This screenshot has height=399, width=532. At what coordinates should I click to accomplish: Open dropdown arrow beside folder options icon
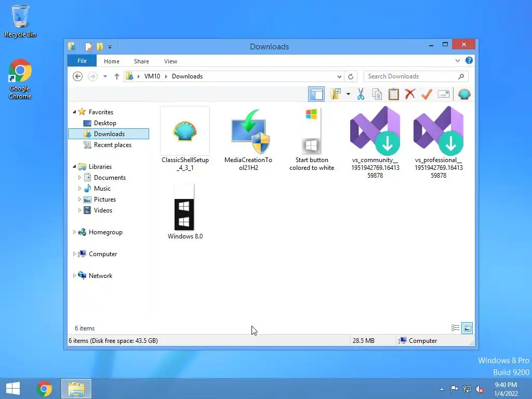click(348, 94)
